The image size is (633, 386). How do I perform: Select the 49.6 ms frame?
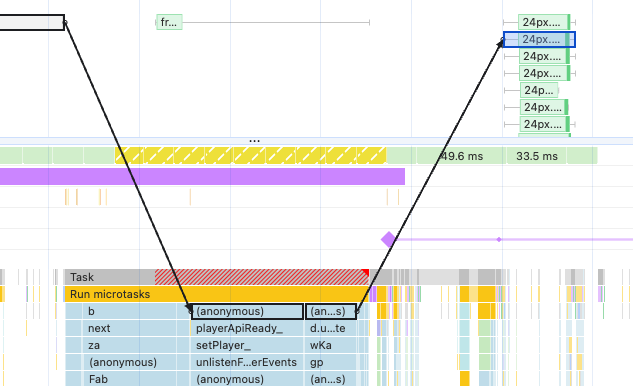[x=461, y=156]
